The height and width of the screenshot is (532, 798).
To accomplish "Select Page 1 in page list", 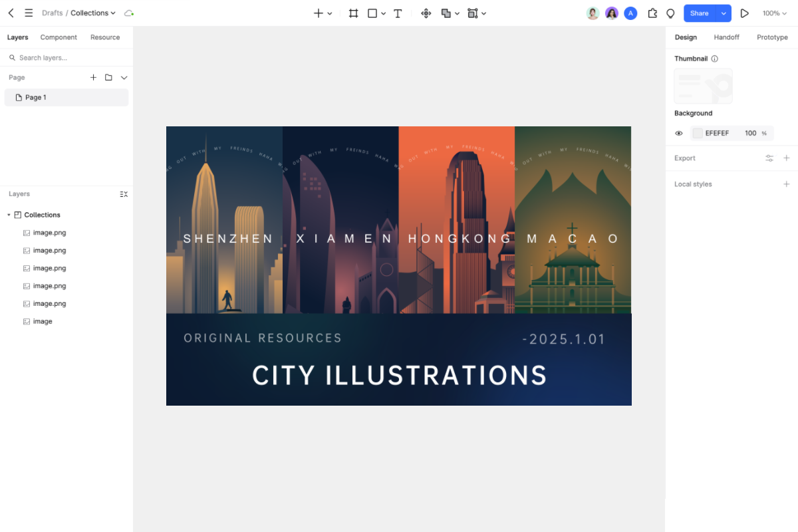I will (66, 97).
